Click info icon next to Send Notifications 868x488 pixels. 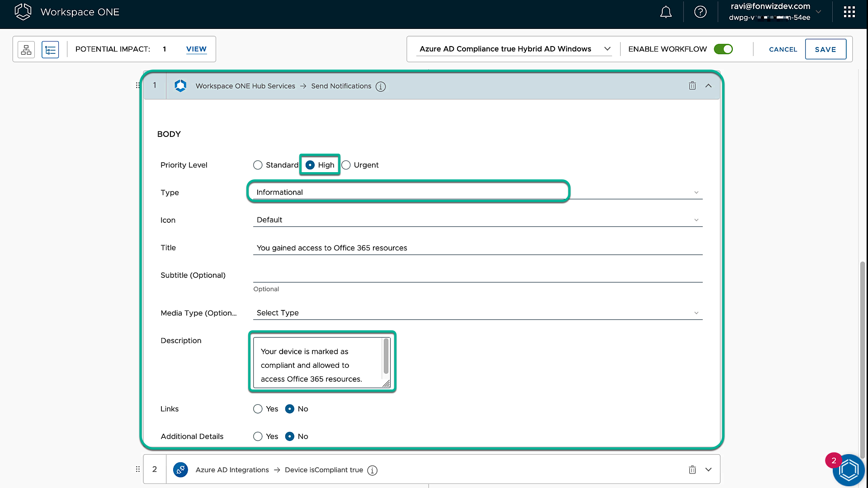pos(381,86)
